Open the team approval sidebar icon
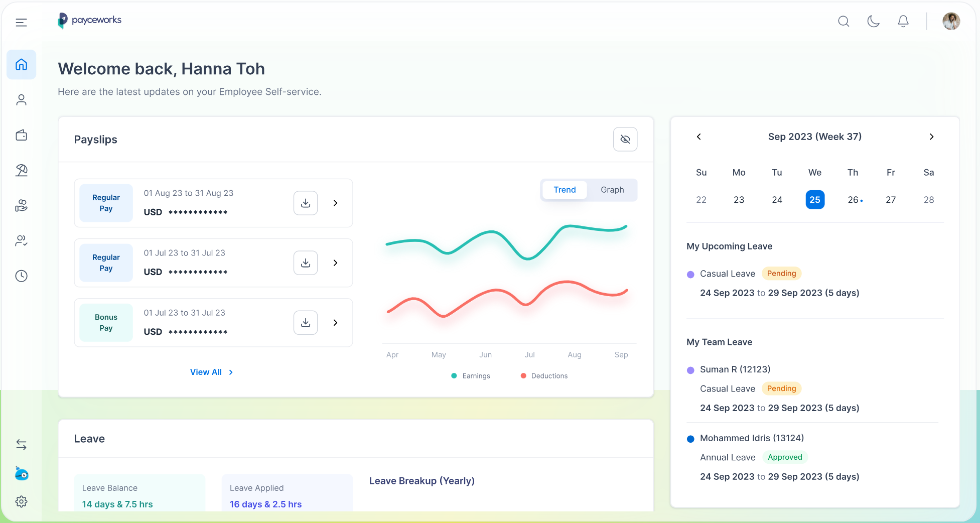This screenshot has width=980, height=523. (x=21, y=241)
